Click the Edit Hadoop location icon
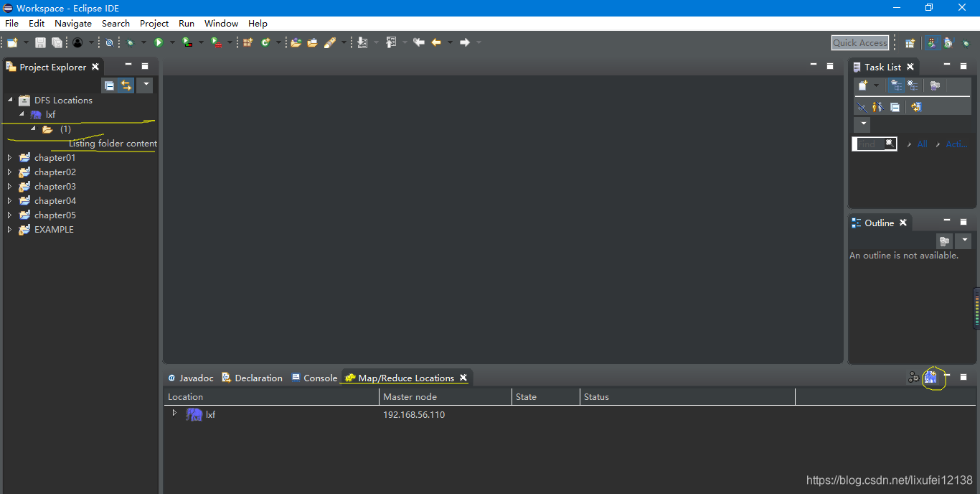The image size is (980, 494). coord(913,377)
